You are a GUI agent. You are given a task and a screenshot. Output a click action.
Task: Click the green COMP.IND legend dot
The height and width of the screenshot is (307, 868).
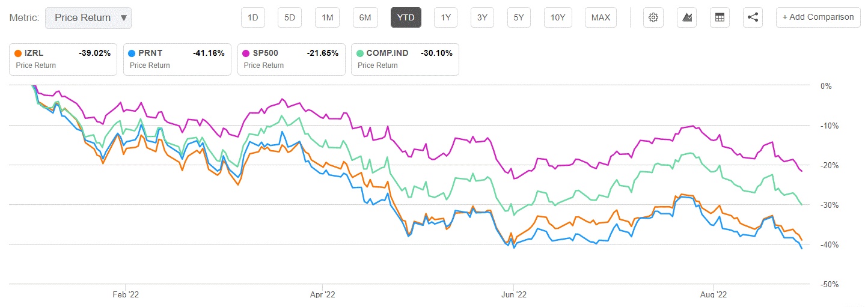pyautogui.click(x=360, y=53)
